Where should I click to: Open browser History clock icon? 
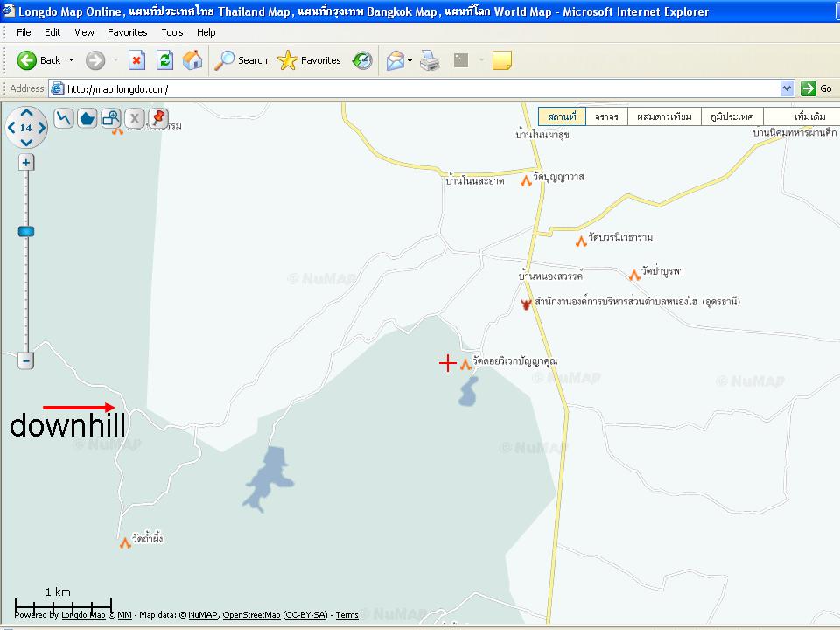362,60
